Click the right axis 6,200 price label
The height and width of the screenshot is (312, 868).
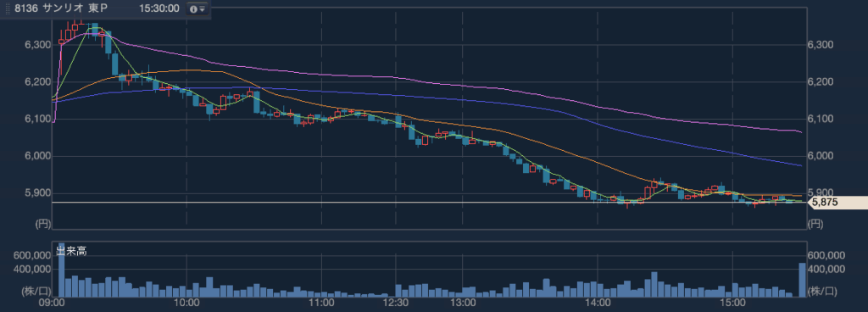[821, 82]
